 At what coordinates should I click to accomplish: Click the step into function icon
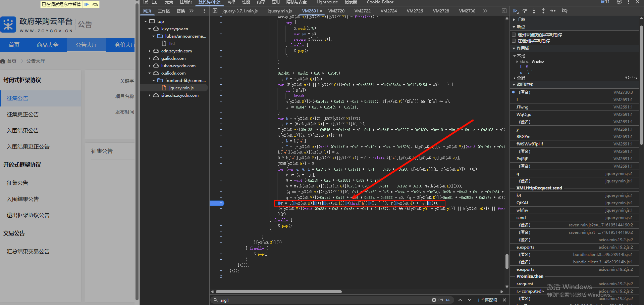tap(534, 11)
